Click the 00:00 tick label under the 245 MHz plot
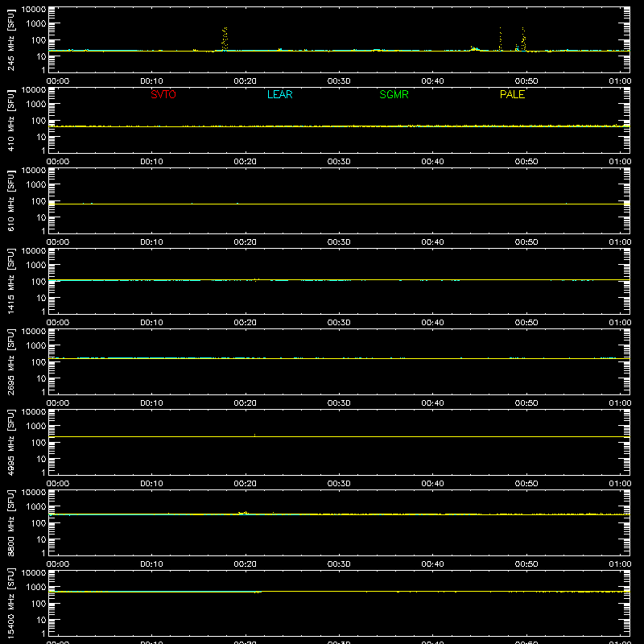The height and width of the screenshot is (644, 644). (58, 81)
